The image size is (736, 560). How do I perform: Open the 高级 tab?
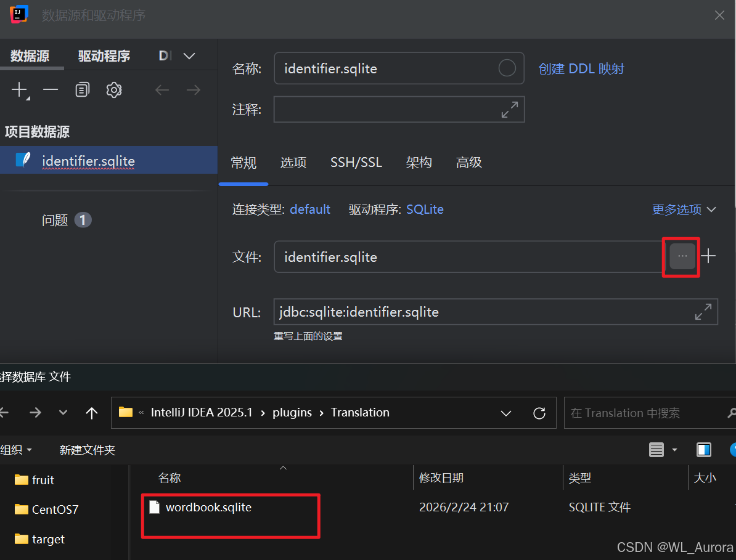pos(469,162)
